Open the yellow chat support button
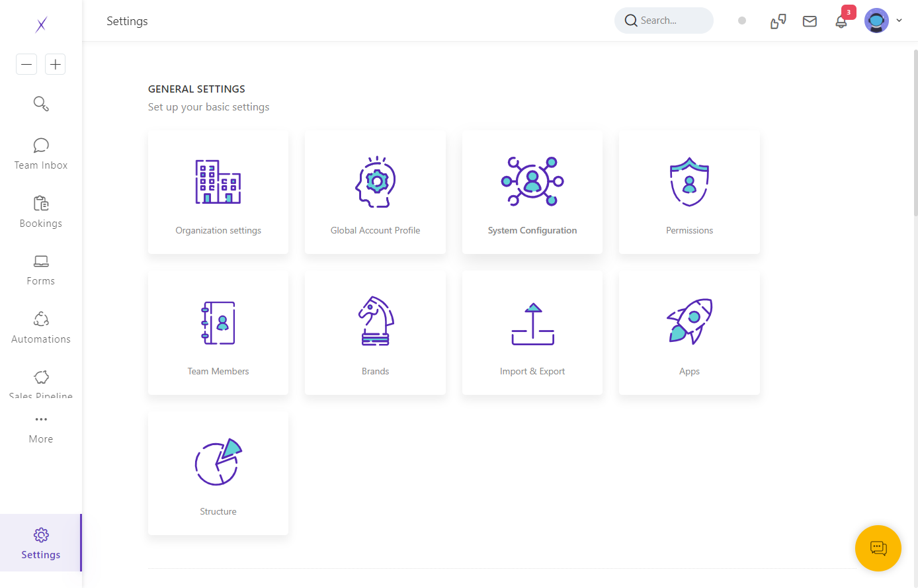918x588 pixels. click(878, 548)
